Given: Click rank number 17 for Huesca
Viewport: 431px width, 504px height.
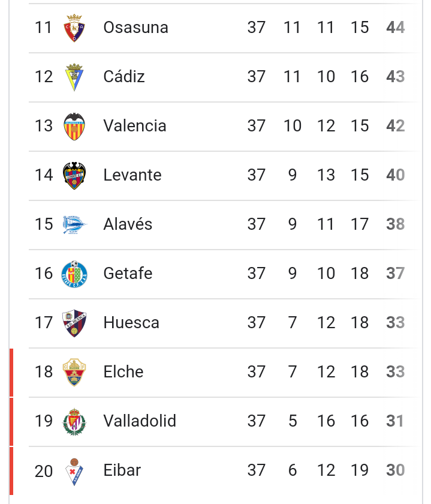Looking at the screenshot, I should point(44,322).
